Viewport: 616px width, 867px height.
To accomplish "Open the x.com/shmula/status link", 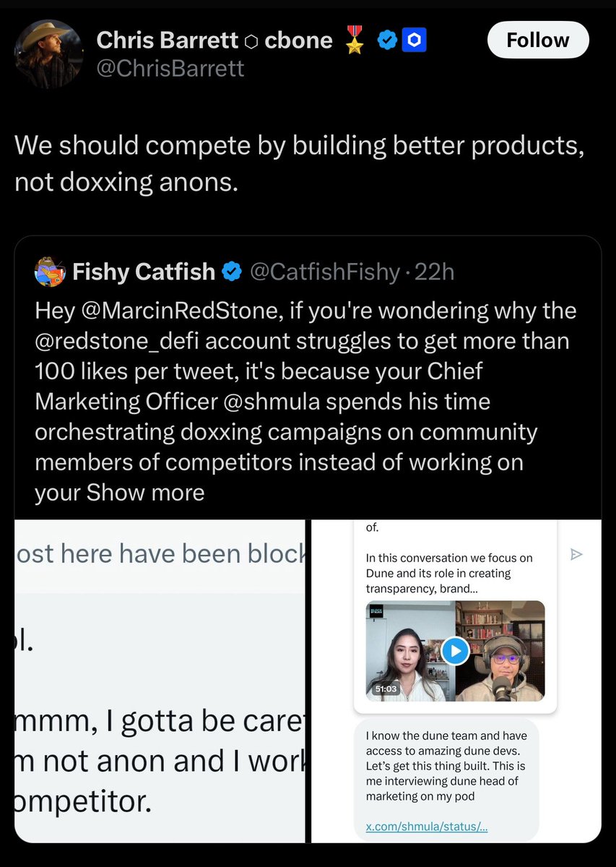I will click(x=426, y=827).
